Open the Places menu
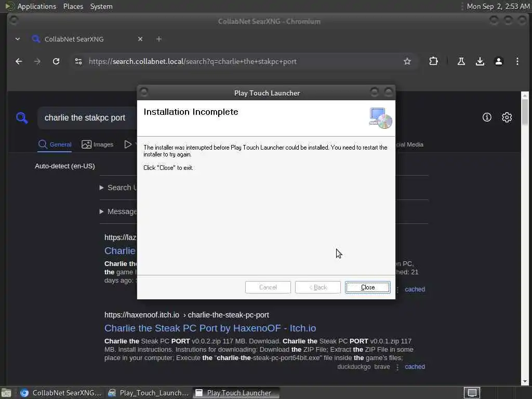532x399 pixels. [x=73, y=6]
